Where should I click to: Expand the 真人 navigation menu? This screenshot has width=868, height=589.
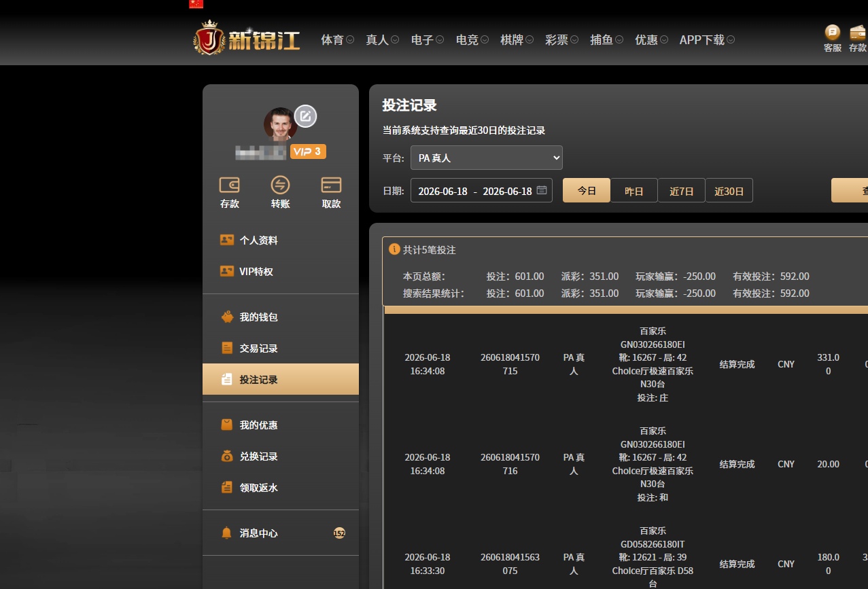383,40
